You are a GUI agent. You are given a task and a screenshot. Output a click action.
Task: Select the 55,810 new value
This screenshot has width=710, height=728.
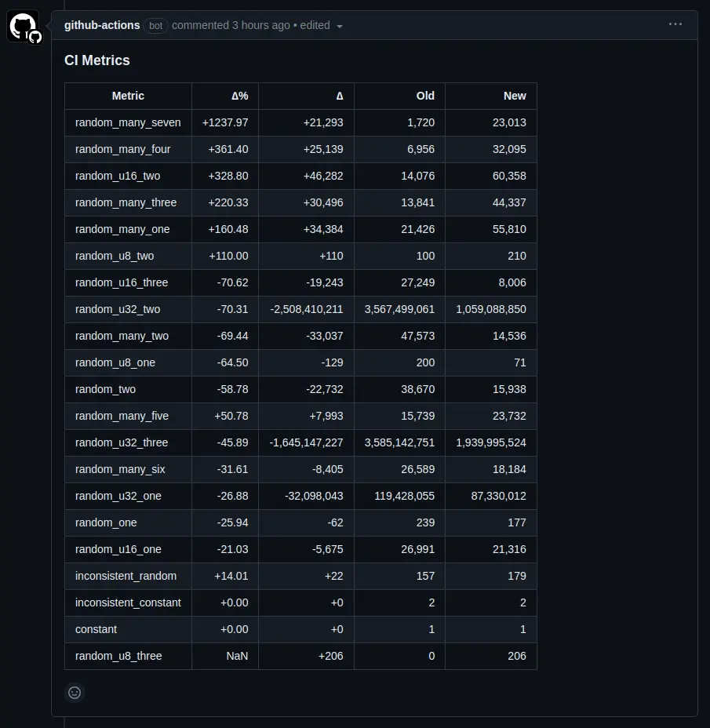[x=509, y=229]
